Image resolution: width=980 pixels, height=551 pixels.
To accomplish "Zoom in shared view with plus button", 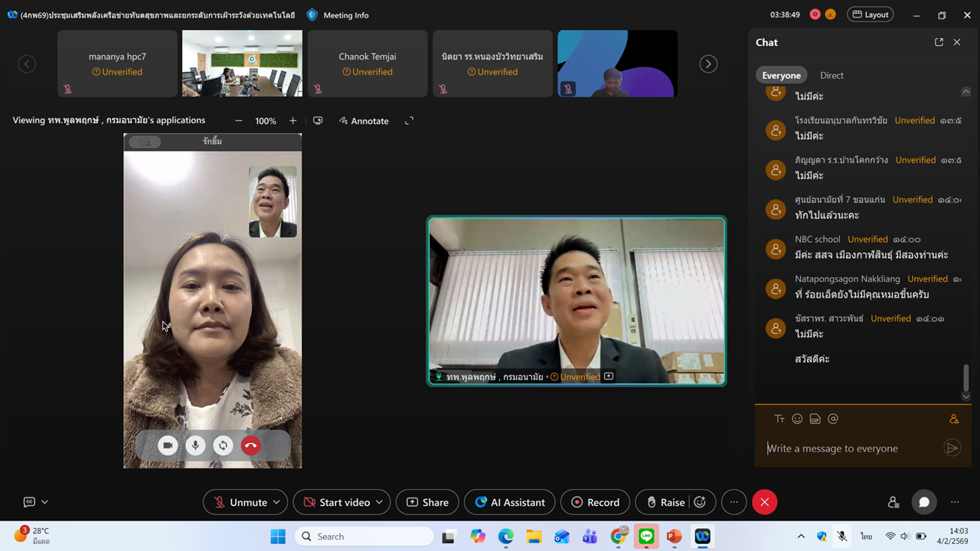I will tap(292, 121).
